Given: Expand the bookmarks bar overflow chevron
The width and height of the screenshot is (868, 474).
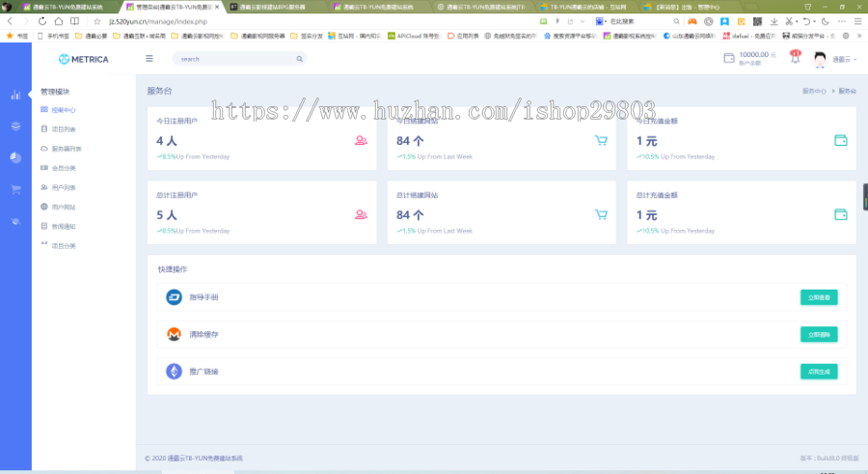Looking at the screenshot, I should click(x=859, y=36).
